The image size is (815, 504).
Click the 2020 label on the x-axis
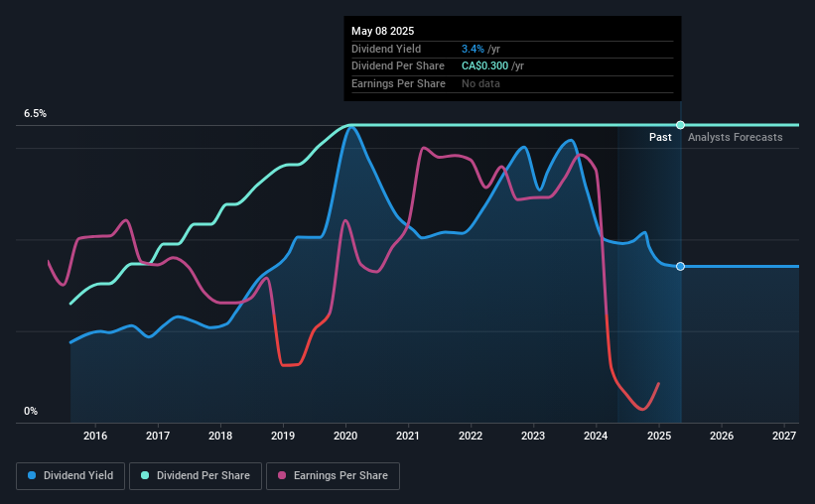[345, 436]
